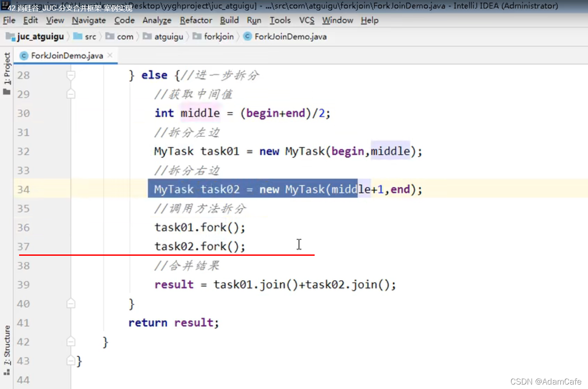Open the Edit menu
588x389 pixels.
click(x=31, y=20)
